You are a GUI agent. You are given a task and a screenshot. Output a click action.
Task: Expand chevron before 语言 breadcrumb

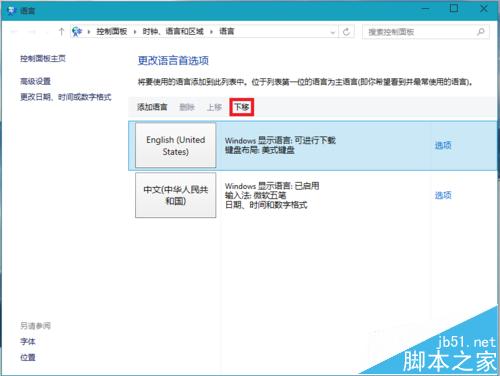click(x=211, y=32)
